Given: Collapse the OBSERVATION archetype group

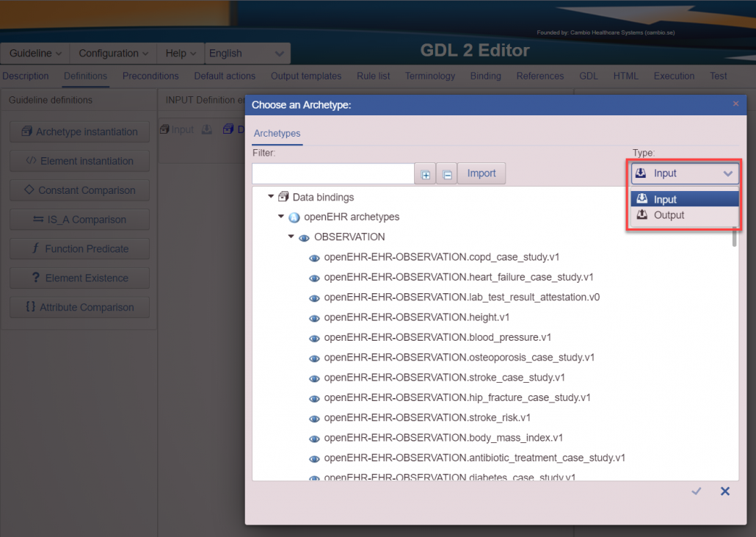Looking at the screenshot, I should [290, 237].
